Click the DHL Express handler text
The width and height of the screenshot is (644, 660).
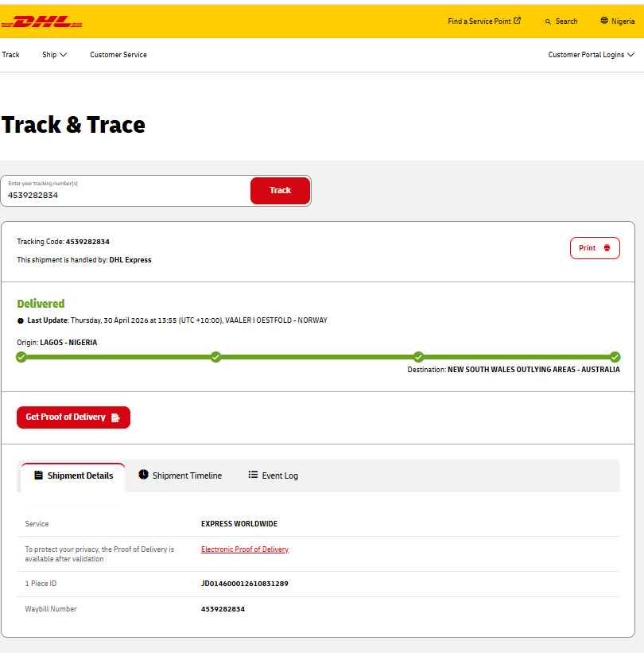[x=130, y=260]
